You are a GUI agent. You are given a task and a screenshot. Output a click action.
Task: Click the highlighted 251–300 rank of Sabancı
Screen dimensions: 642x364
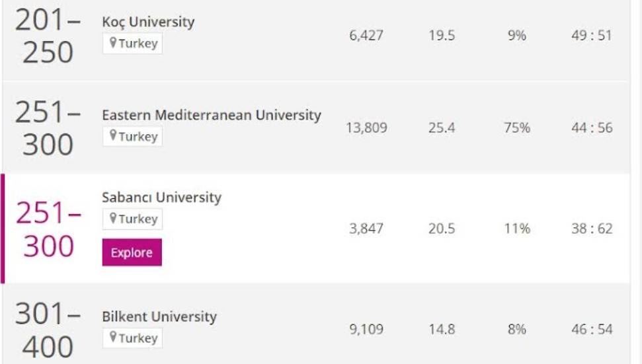[x=48, y=229]
